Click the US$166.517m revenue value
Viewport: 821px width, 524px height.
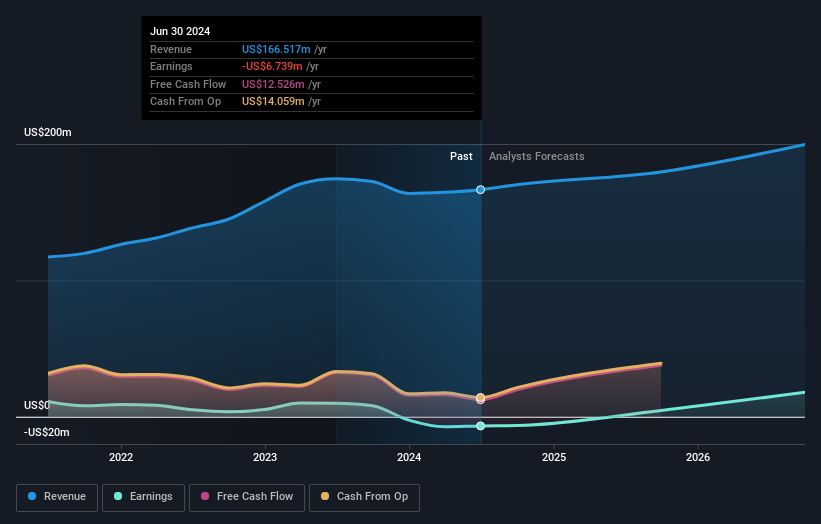point(276,49)
